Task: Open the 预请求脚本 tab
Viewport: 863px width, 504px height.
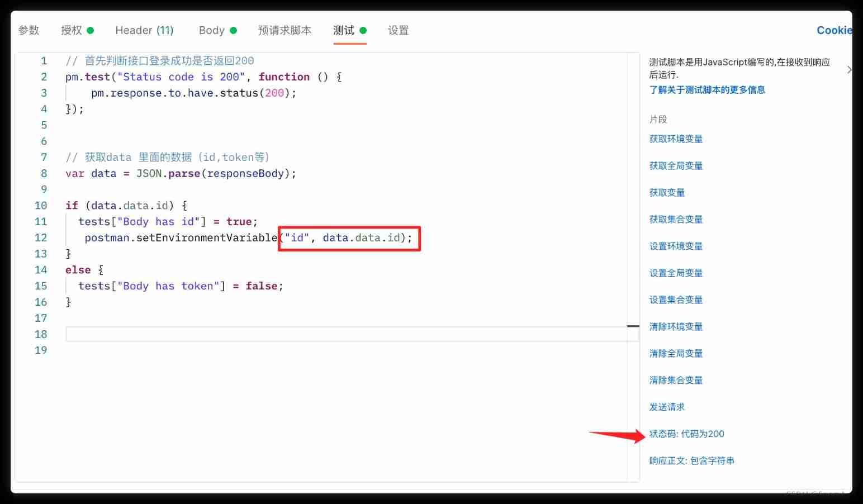Action: point(284,30)
